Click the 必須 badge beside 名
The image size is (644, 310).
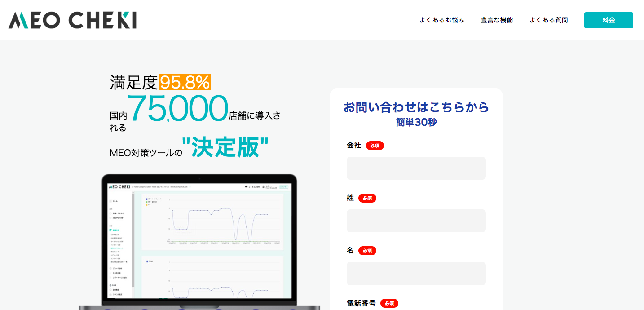pyautogui.click(x=367, y=251)
